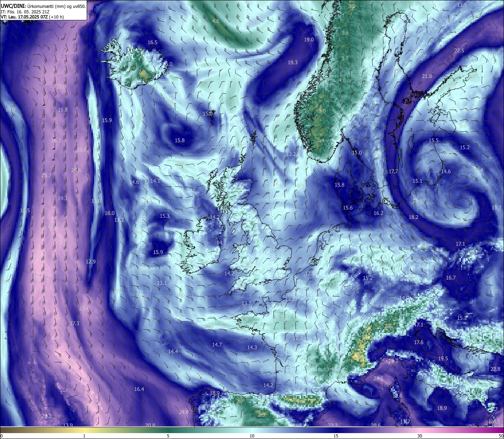Click the 3.6 value over Norway
504x439 pixels.
345,33
